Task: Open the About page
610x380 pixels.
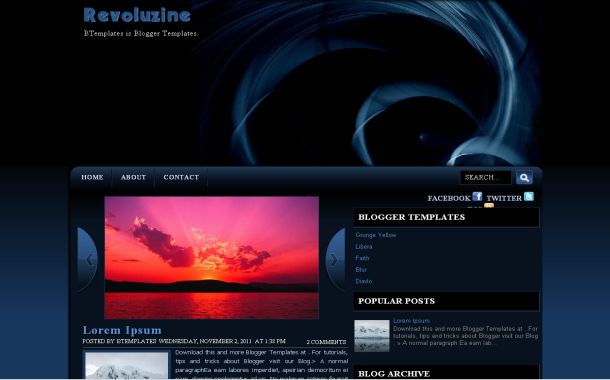Action: tap(133, 177)
